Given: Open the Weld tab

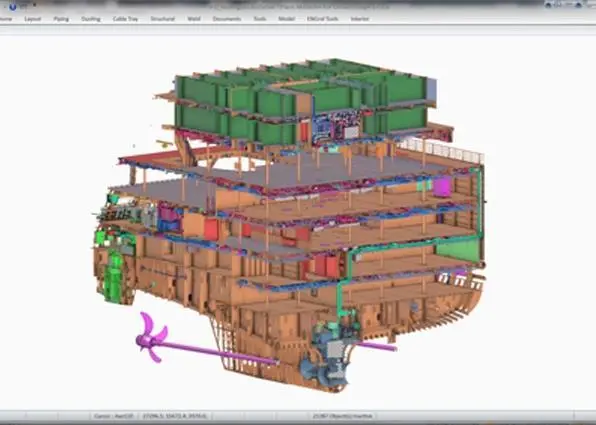Looking at the screenshot, I should pyautogui.click(x=194, y=19).
